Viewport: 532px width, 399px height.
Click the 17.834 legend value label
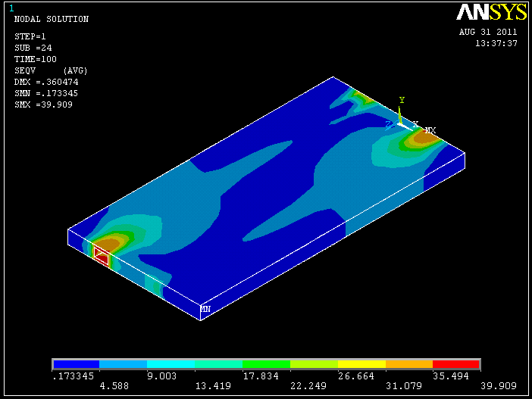tap(266, 376)
